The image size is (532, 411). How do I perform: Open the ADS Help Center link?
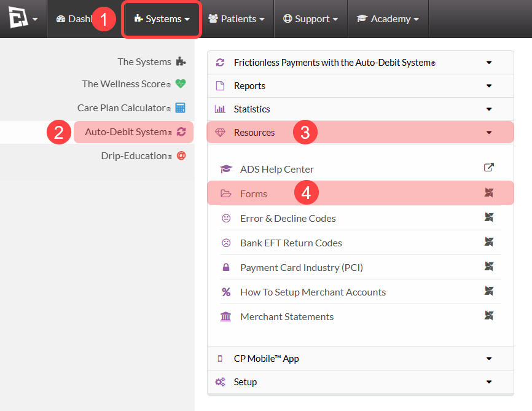coord(277,169)
